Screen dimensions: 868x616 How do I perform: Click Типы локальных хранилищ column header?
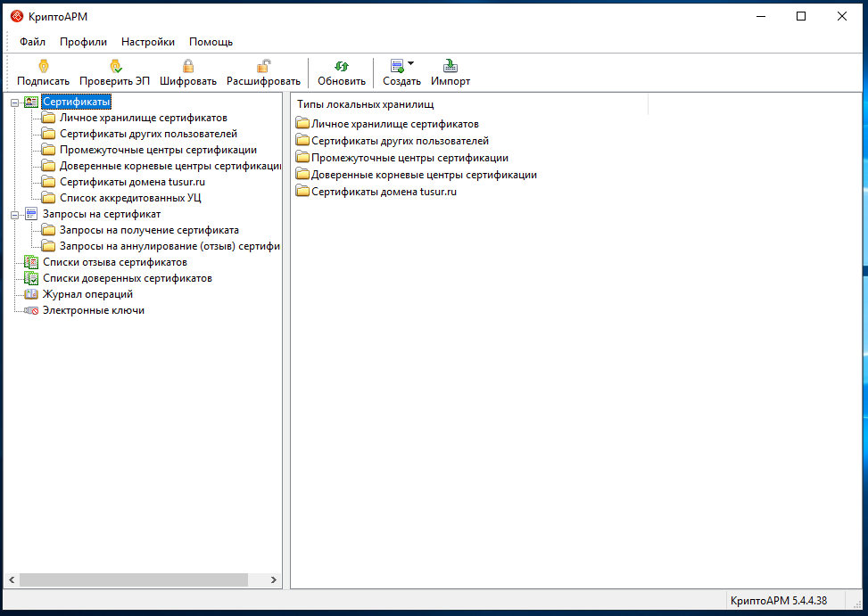(469, 104)
